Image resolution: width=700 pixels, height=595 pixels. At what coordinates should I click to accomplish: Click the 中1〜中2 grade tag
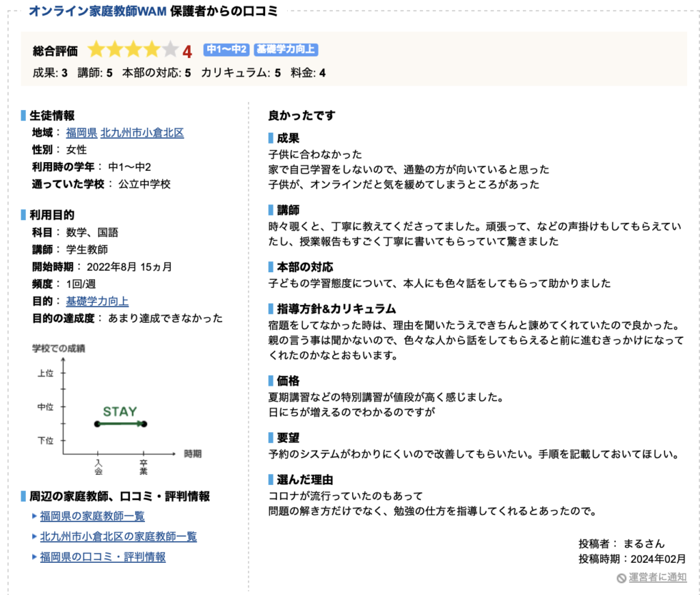[226, 49]
